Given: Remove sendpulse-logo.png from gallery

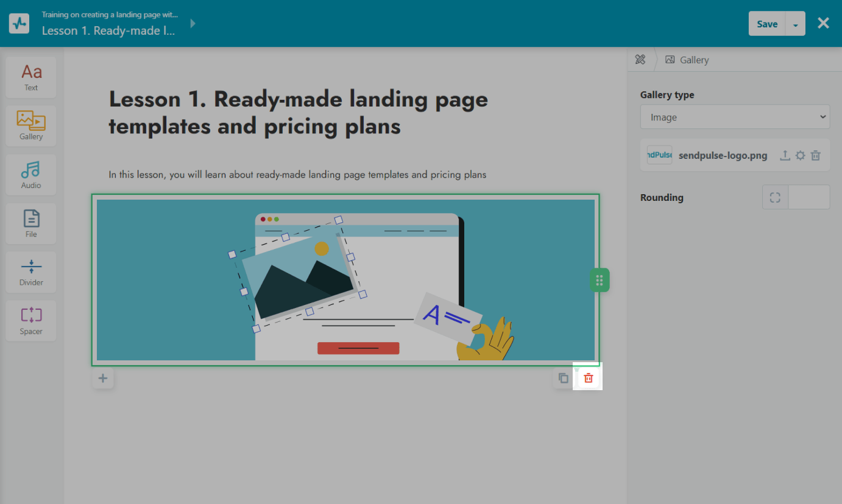Looking at the screenshot, I should (816, 155).
